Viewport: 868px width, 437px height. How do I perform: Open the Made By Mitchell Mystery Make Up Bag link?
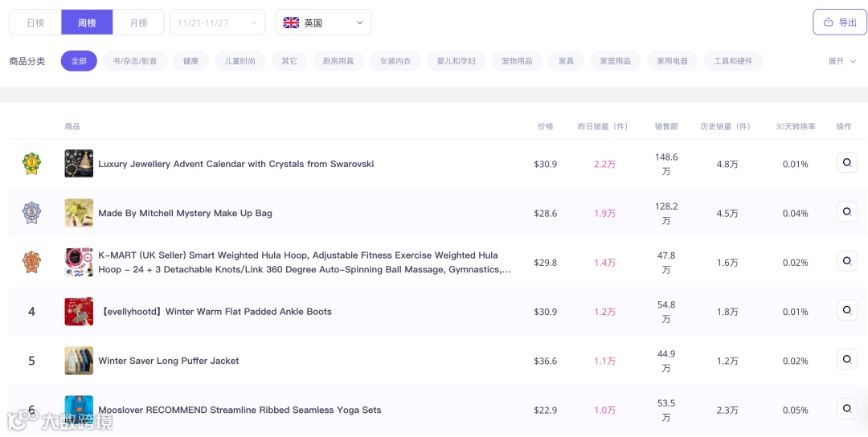tap(185, 213)
